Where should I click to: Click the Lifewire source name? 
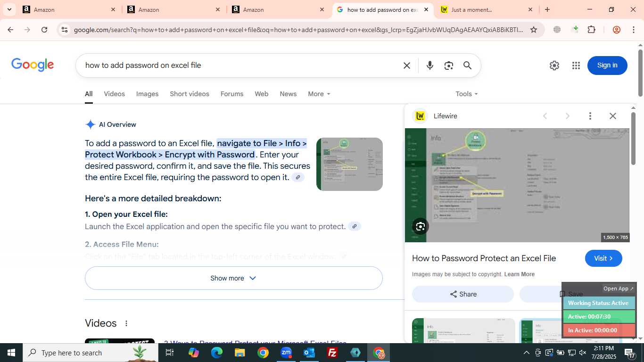click(x=445, y=116)
